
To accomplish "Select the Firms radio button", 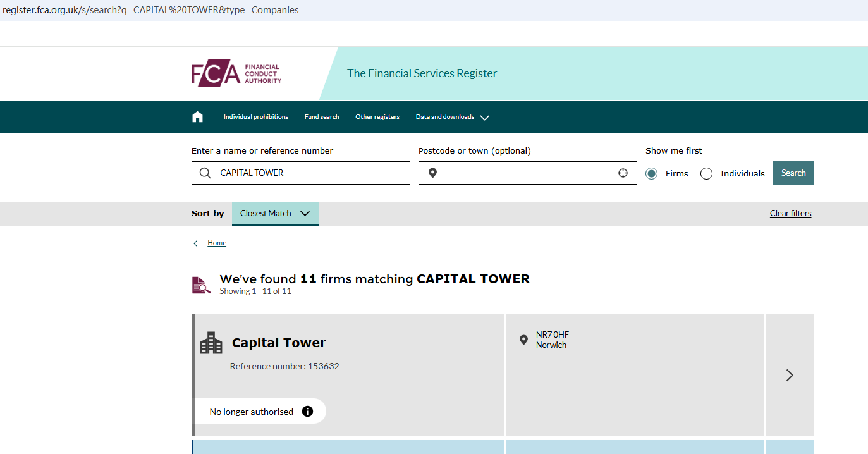I will 652,174.
